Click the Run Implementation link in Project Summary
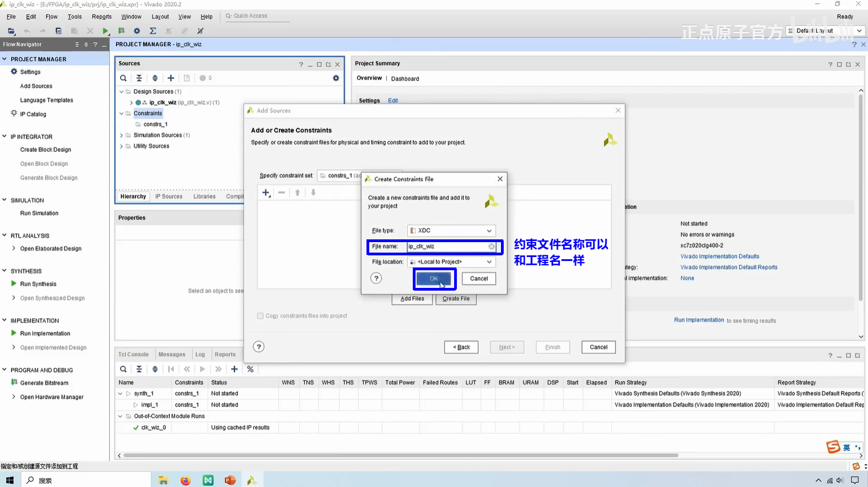 [699, 320]
